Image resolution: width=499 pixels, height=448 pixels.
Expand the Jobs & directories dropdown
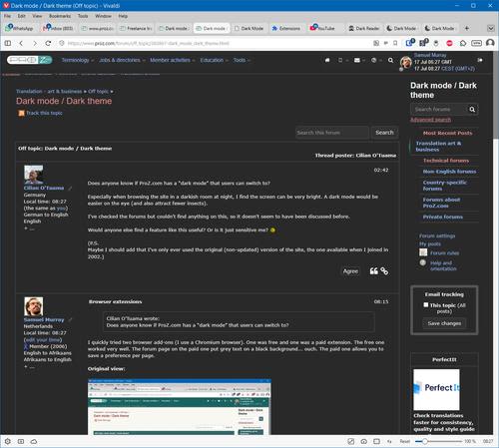122,60
